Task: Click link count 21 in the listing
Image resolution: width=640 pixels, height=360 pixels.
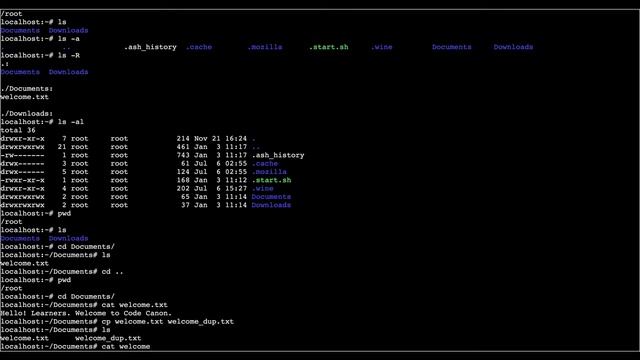Action: (62, 147)
